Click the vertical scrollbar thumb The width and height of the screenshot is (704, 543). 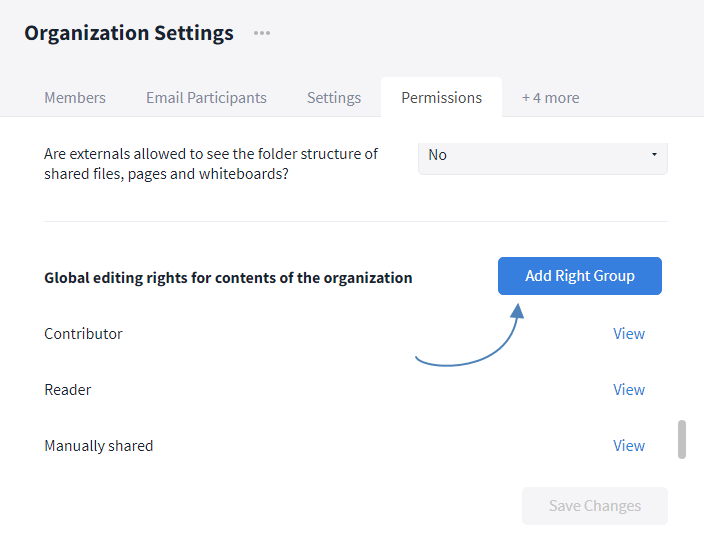pyautogui.click(x=682, y=439)
